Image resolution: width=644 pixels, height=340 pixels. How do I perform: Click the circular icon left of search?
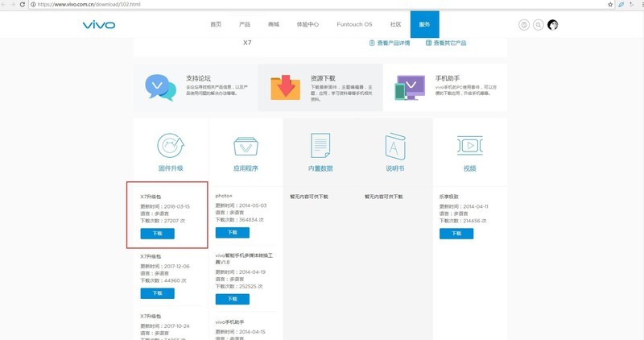[x=524, y=25]
